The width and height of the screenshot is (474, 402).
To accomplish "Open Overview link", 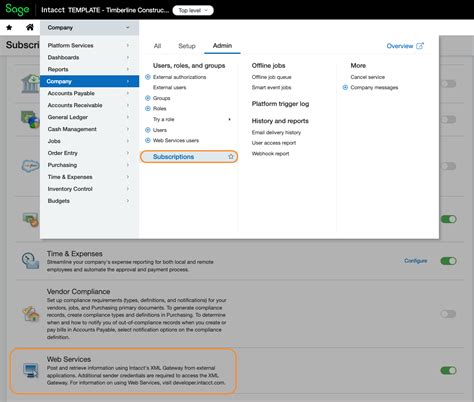I will [400, 46].
